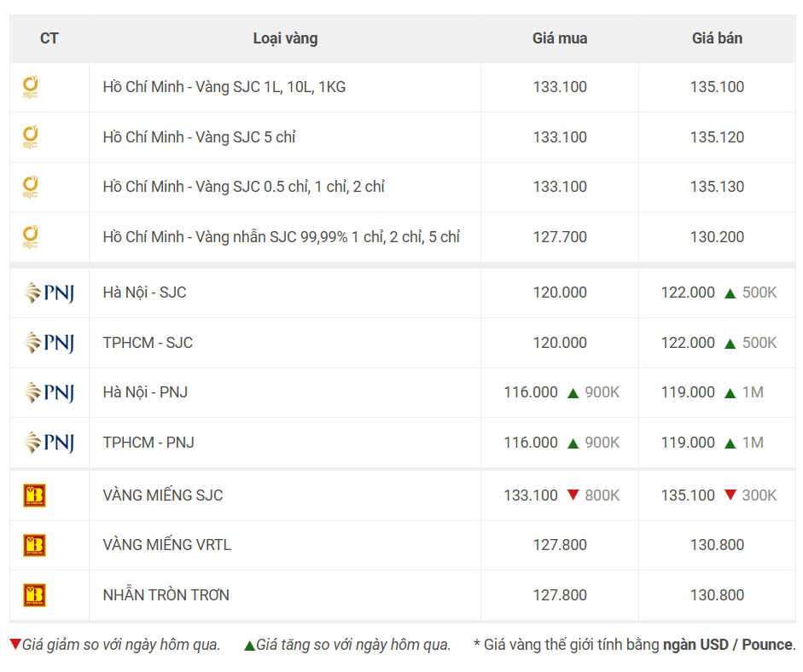Click the green up arrow beside Hà Nội - SJC 122.000
This screenshot has width=803, height=672.
click(x=730, y=293)
